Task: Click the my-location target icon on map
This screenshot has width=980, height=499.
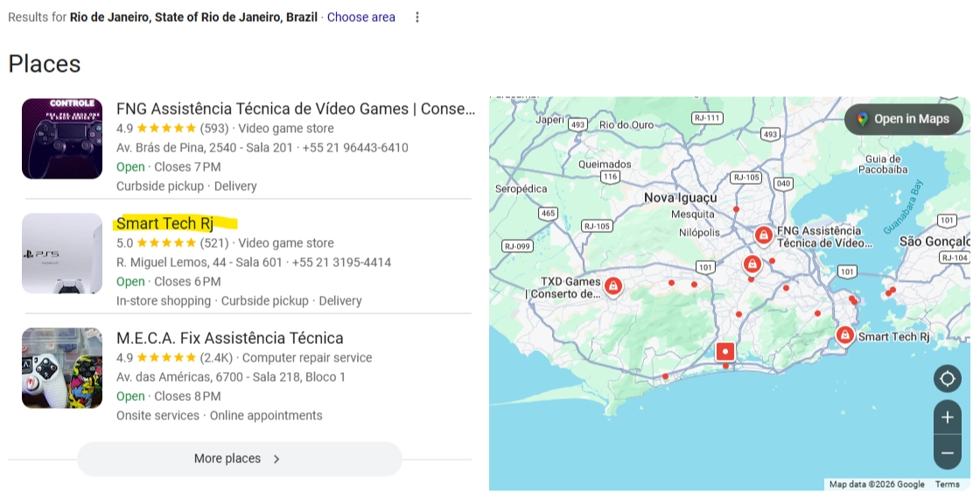Action: point(947,379)
